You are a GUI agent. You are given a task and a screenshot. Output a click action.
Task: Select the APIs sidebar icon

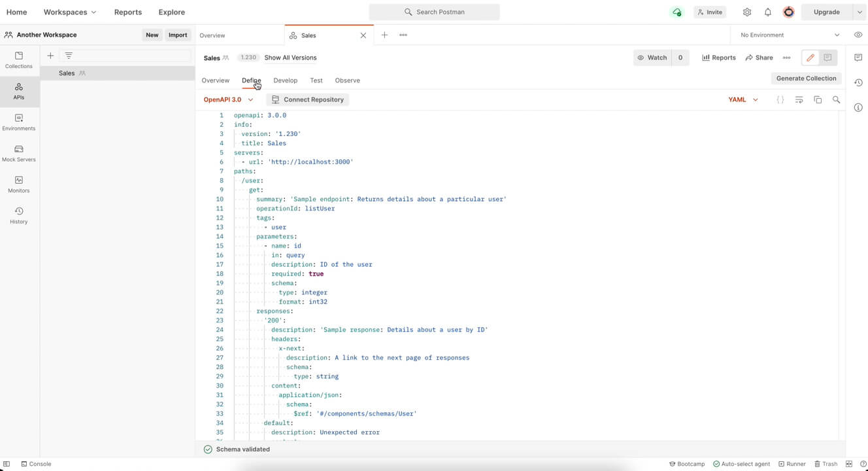18,92
